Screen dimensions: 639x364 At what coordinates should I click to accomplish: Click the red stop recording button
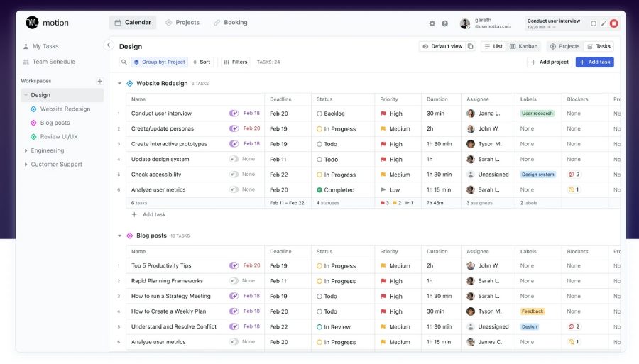click(x=613, y=23)
